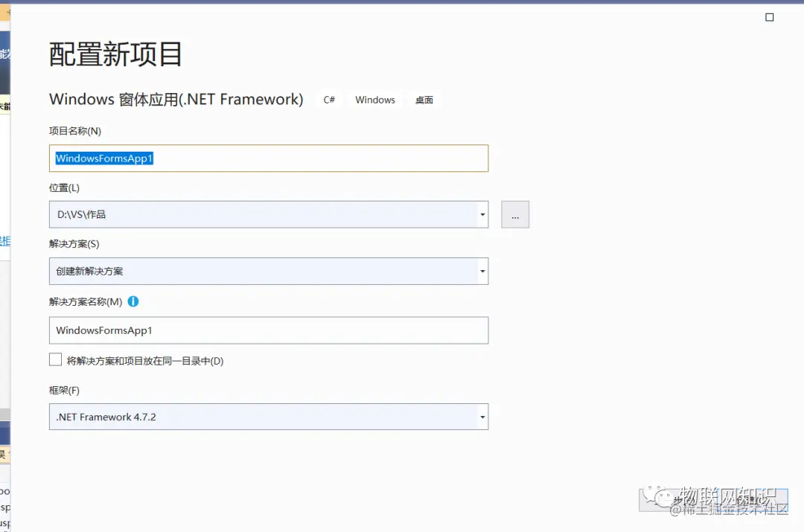Expand the 位置 location dropdown arrow

click(x=482, y=214)
